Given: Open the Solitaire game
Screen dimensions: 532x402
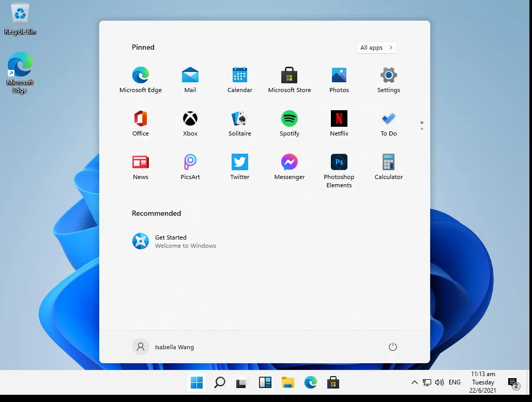Looking at the screenshot, I should [239, 123].
